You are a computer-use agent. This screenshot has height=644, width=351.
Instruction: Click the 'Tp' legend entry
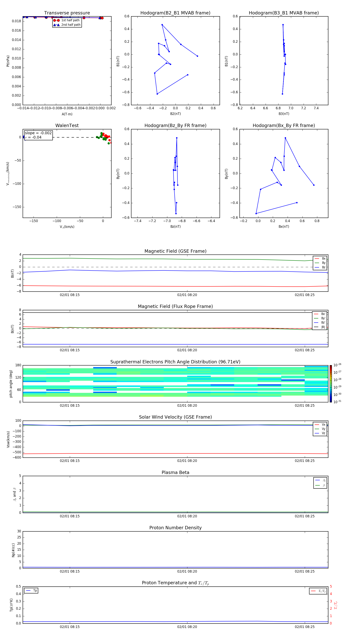click(31, 591)
